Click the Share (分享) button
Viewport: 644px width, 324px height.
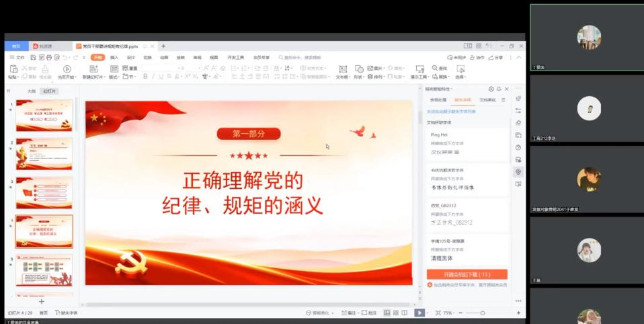(496, 58)
